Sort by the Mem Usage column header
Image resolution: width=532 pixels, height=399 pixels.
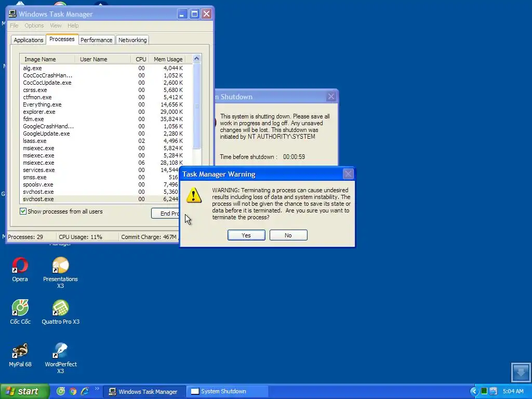pos(168,59)
